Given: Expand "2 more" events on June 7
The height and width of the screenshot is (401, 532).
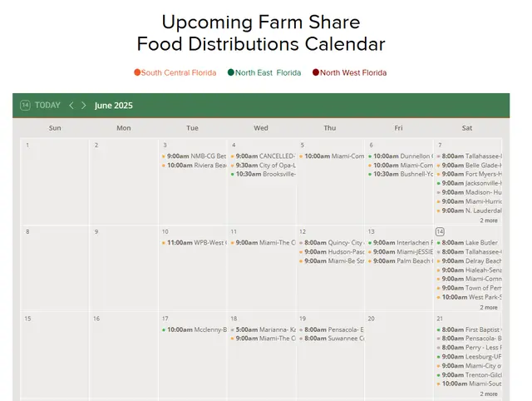Looking at the screenshot, I should click(489, 220).
